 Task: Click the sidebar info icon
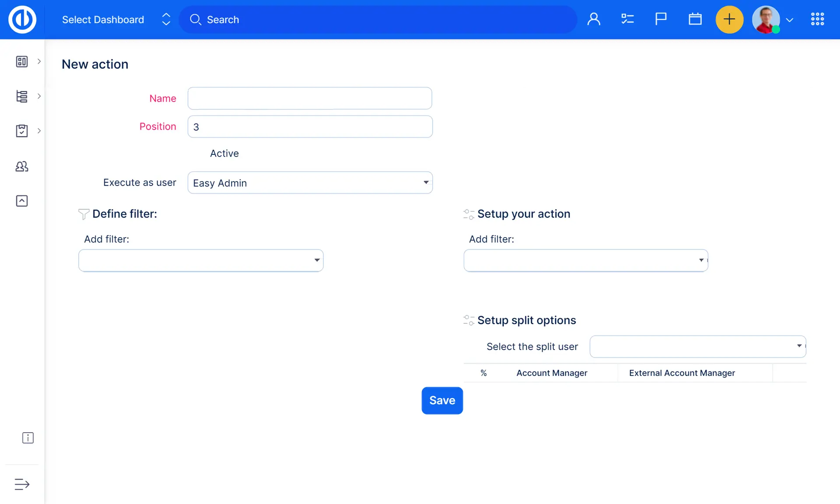pyautogui.click(x=28, y=438)
